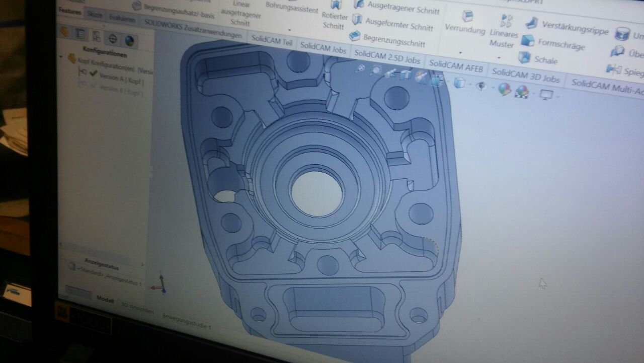Click the Begrenzungsschnitt label
Screen dimensions: 644x363
pyautogui.click(x=393, y=40)
